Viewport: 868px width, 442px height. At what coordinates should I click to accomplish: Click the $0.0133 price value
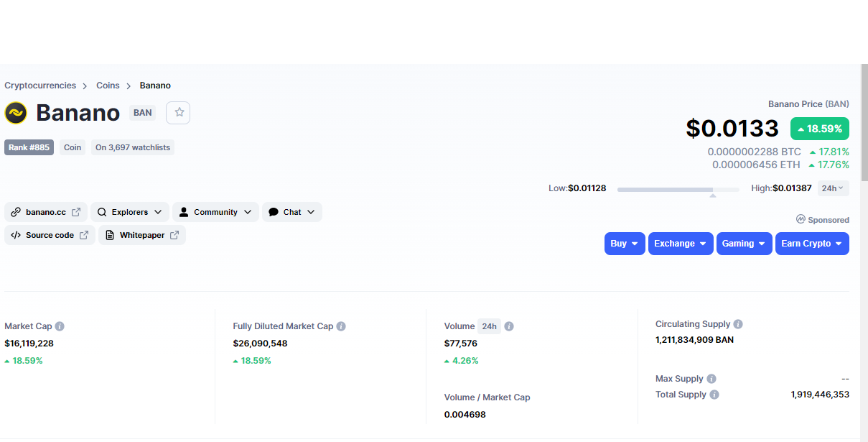[x=732, y=128]
